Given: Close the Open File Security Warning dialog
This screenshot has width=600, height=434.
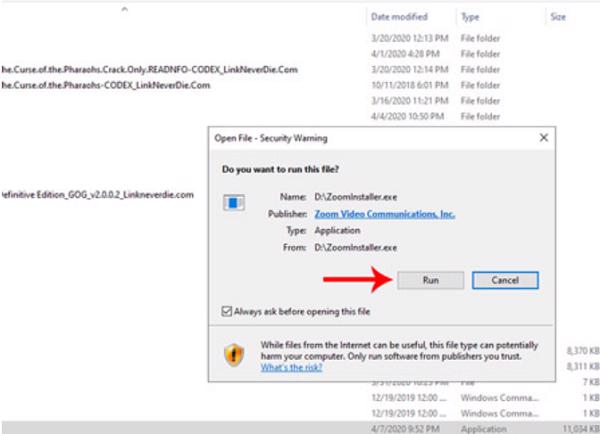Looking at the screenshot, I should (x=543, y=137).
